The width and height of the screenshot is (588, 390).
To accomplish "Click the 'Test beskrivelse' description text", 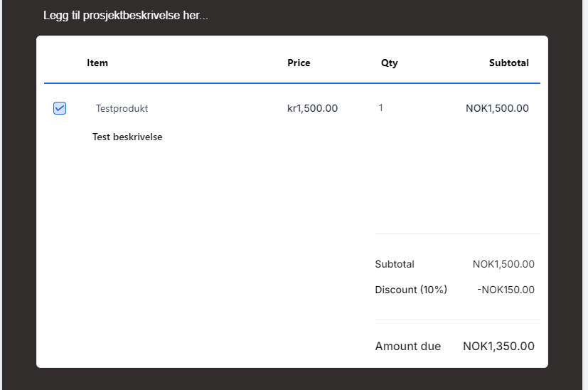I will [127, 137].
